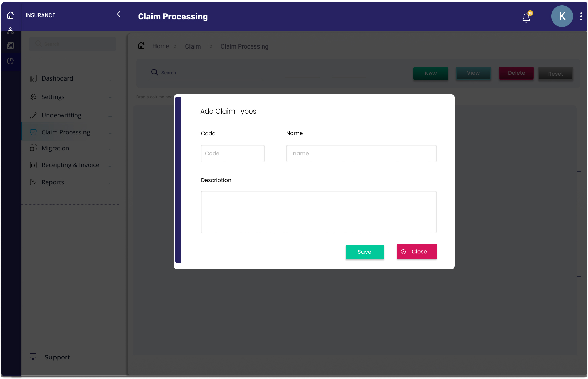
Task: Click inside the Description text area
Action: pos(318,212)
